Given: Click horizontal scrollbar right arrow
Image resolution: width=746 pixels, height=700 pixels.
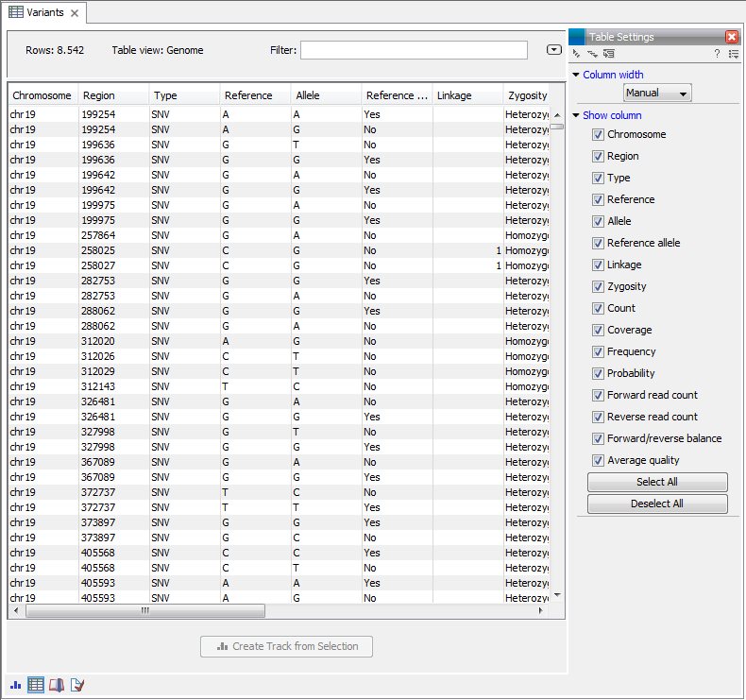Looking at the screenshot, I should (x=541, y=610).
